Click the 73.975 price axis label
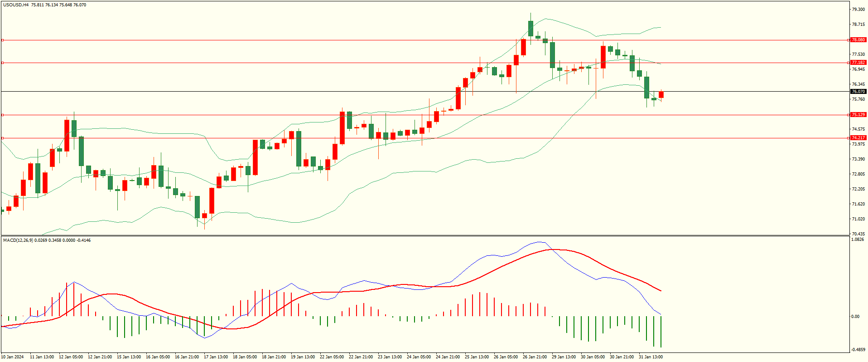 (x=858, y=144)
